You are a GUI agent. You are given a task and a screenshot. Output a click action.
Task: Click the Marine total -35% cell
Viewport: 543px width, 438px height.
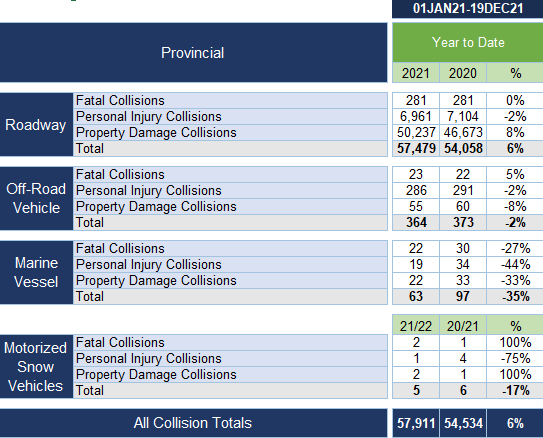point(515,297)
